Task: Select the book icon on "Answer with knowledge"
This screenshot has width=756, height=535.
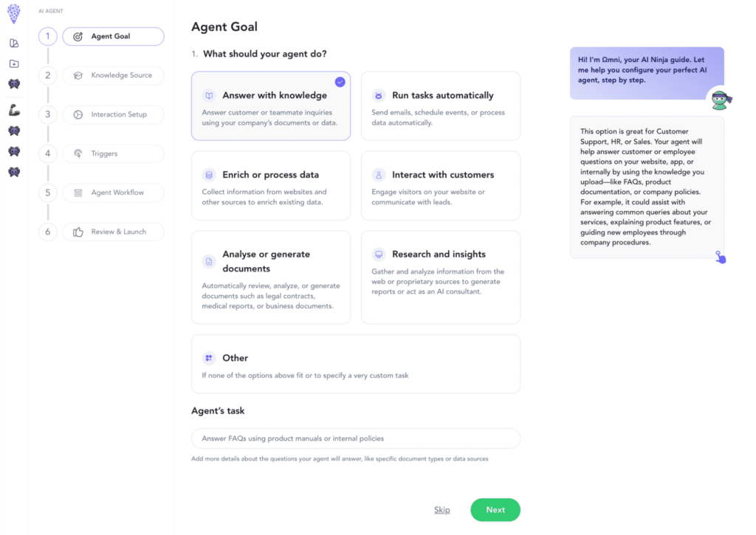Action: pyautogui.click(x=209, y=95)
